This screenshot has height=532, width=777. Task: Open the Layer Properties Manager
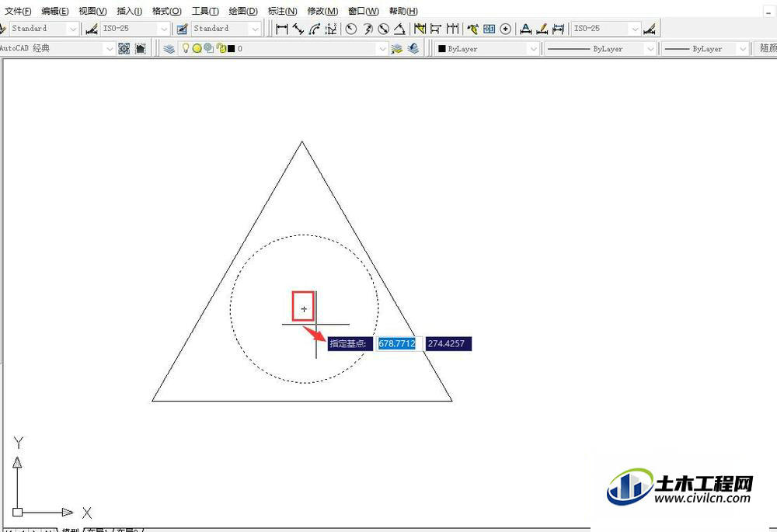(169, 48)
